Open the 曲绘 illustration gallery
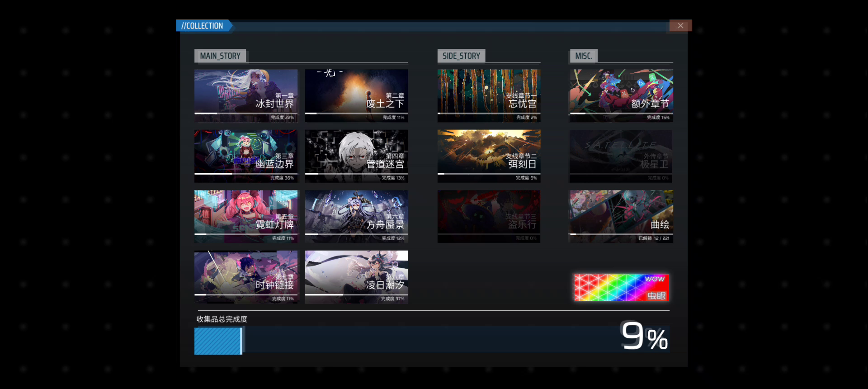The width and height of the screenshot is (868, 389). (621, 216)
